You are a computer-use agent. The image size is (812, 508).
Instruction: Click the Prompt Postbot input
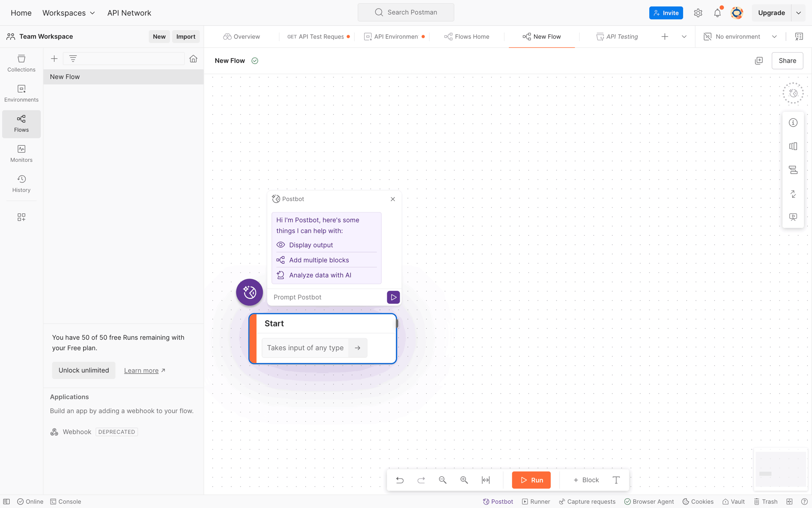pos(328,297)
